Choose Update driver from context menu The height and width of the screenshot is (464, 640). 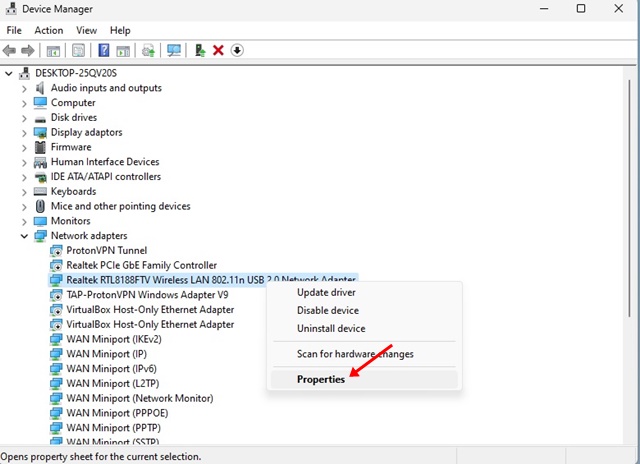pyautogui.click(x=364, y=293)
